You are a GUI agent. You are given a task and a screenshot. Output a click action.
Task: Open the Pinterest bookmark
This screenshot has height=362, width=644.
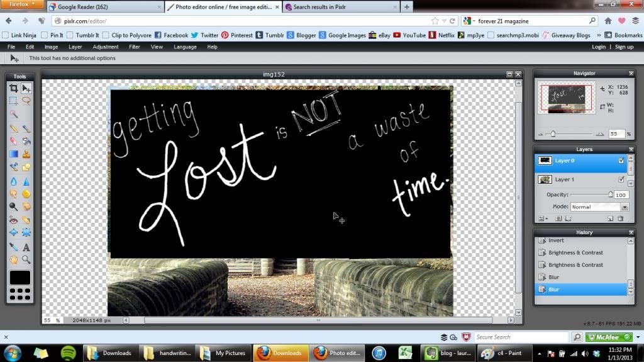237,35
